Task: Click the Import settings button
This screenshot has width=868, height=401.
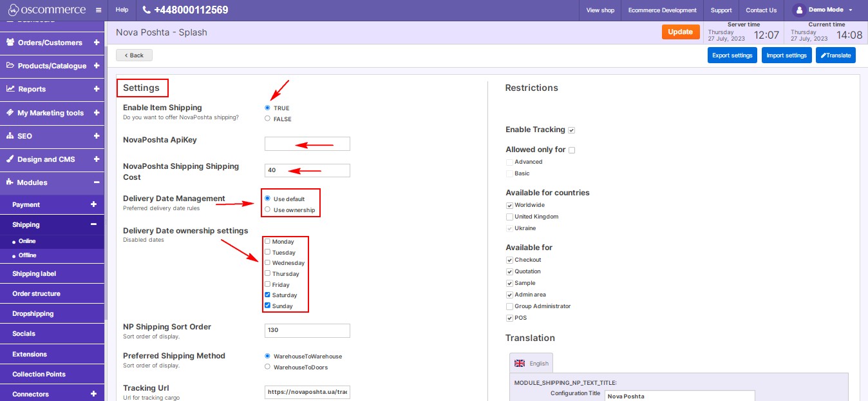Action: (x=786, y=55)
